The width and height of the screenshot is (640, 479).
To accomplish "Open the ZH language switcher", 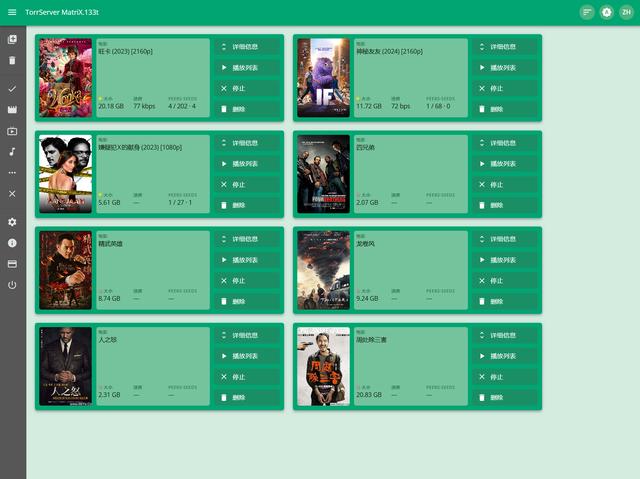I will point(626,12).
